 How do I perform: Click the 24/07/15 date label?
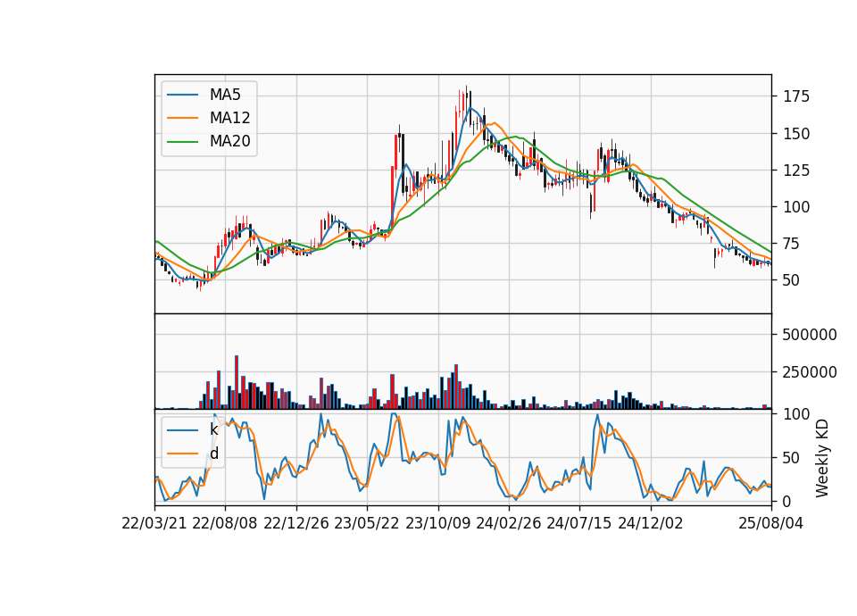click(x=579, y=523)
